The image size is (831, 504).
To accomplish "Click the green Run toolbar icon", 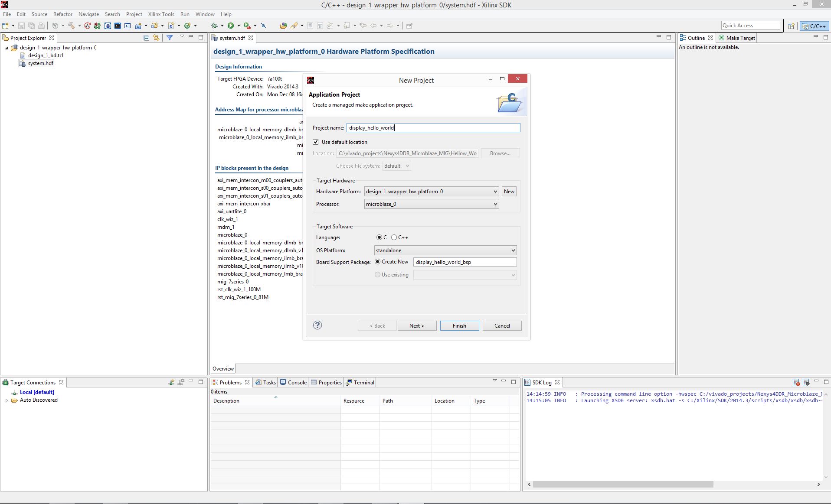I will (x=231, y=26).
